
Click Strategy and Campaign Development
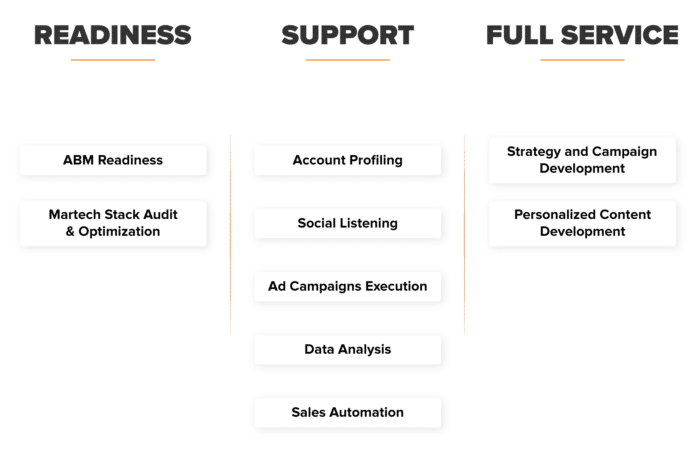coord(582,160)
